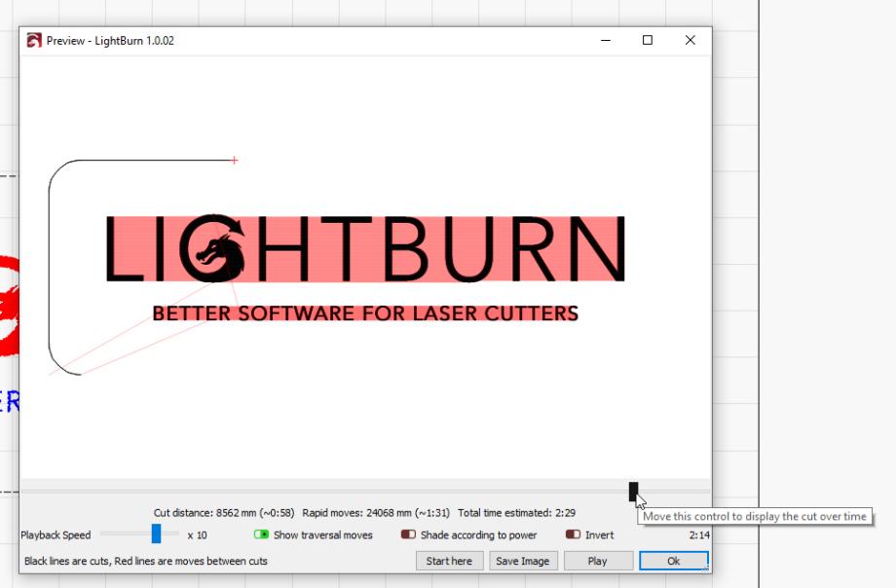Screen dimensions: 896x588
Task: Click the Playback Speed slider handle
Action: [x=156, y=533]
